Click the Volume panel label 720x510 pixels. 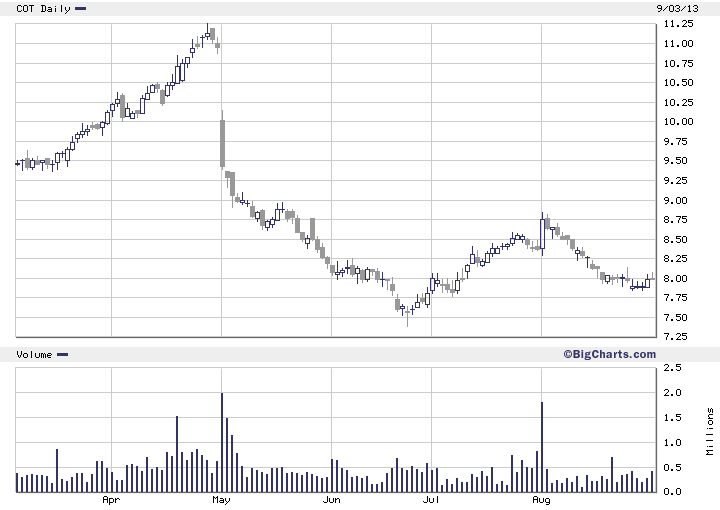click(x=34, y=354)
